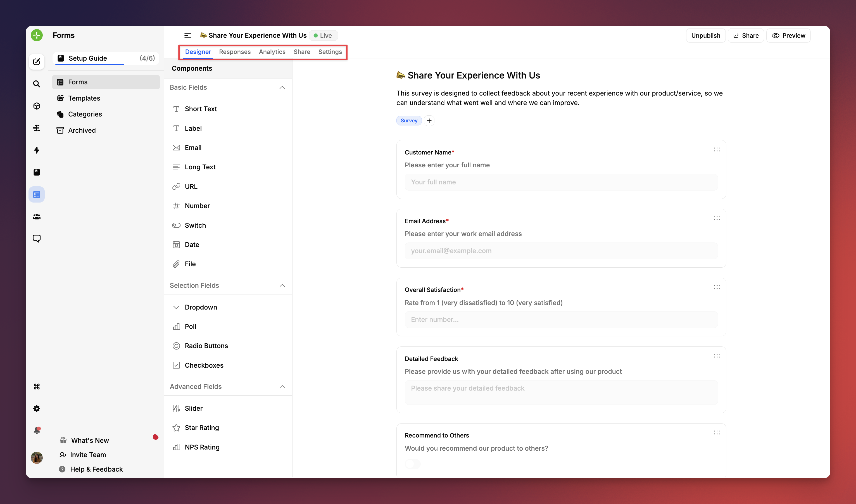Open the green create new item button
This screenshot has height=504, width=856.
pyautogui.click(x=36, y=35)
